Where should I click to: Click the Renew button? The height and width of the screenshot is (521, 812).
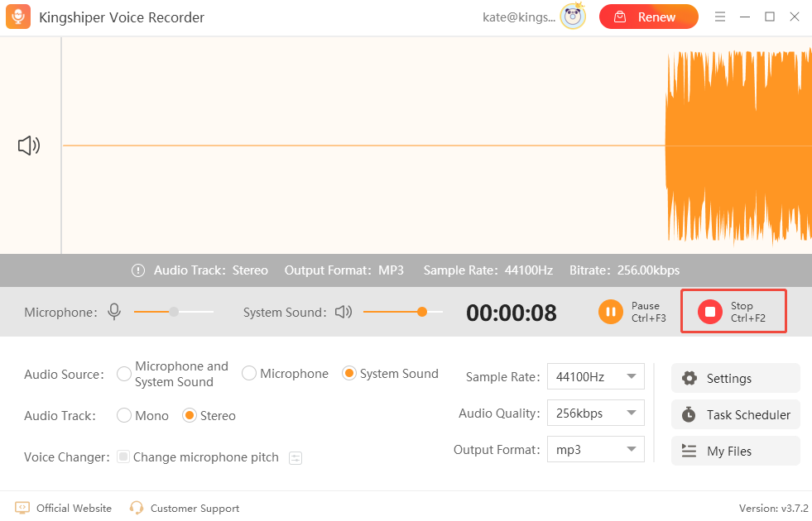coord(648,17)
